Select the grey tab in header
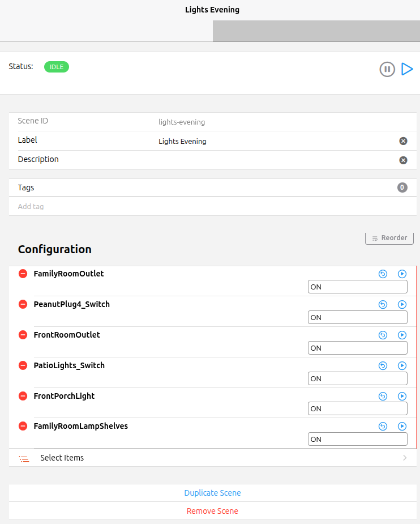Screen dimensions: 420x524 [316, 31]
